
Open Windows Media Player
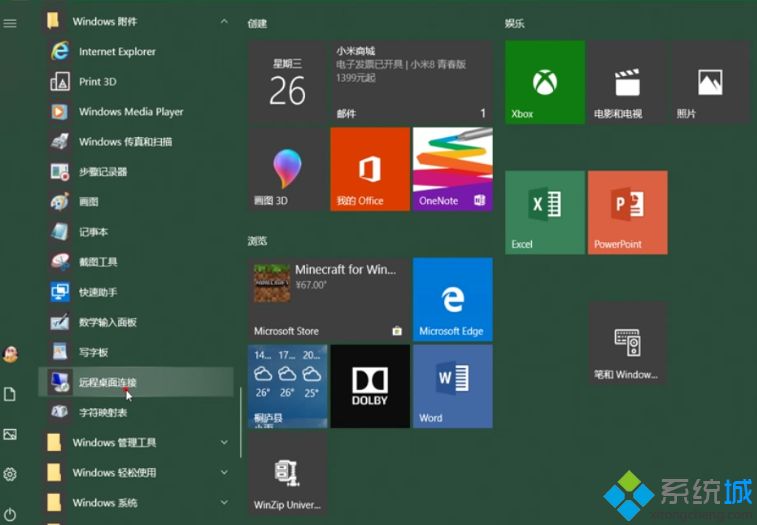(136, 112)
